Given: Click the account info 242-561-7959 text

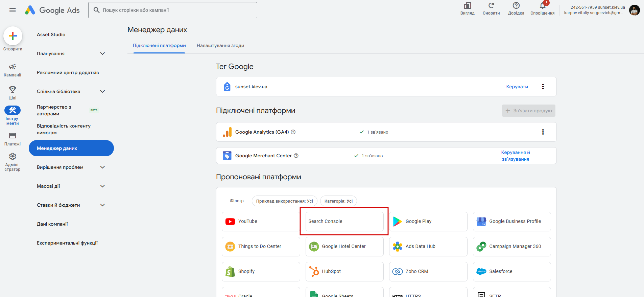Looking at the screenshot, I should pyautogui.click(x=598, y=7).
